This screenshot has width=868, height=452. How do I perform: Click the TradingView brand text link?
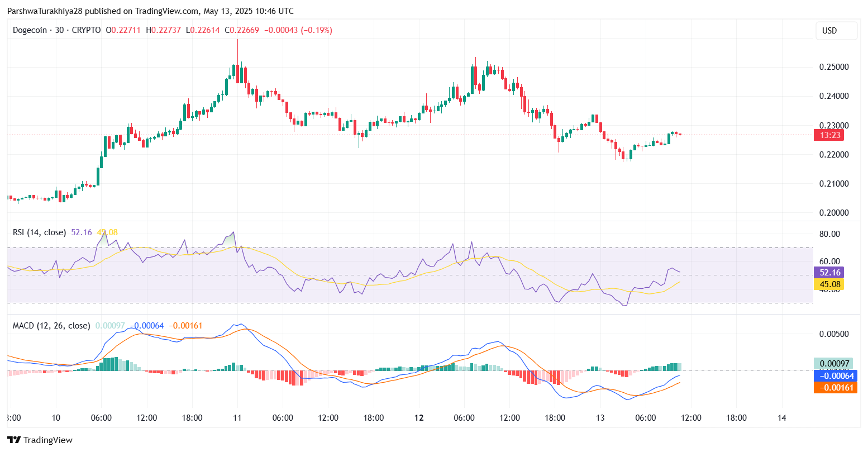(x=48, y=440)
